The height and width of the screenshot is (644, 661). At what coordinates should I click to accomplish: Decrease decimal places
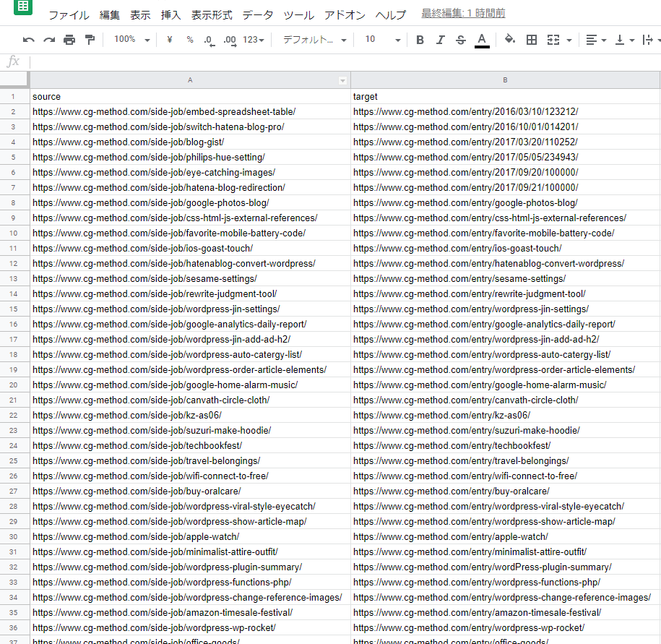click(x=209, y=40)
